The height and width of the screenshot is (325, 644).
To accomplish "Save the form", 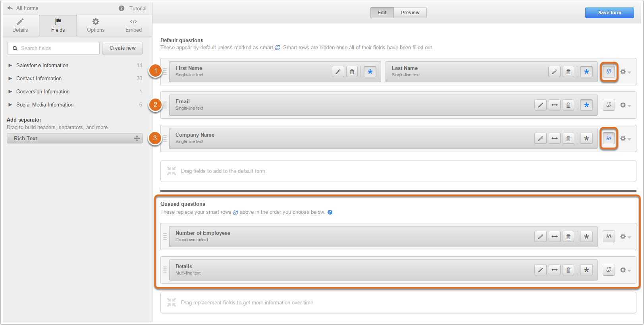I will 609,13.
